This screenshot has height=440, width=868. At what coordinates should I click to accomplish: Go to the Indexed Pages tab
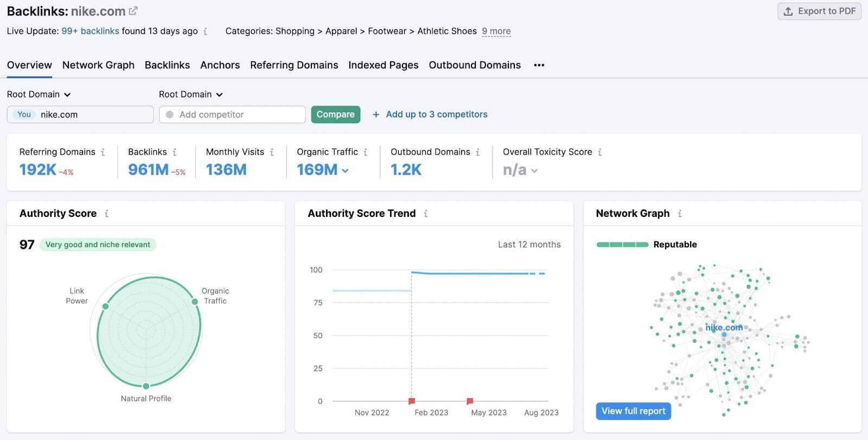point(383,65)
